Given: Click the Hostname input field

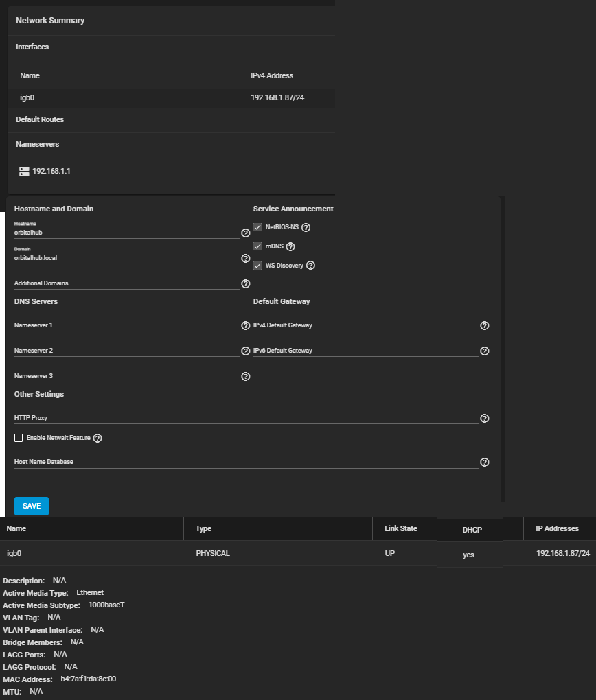Looking at the screenshot, I should 126,233.
